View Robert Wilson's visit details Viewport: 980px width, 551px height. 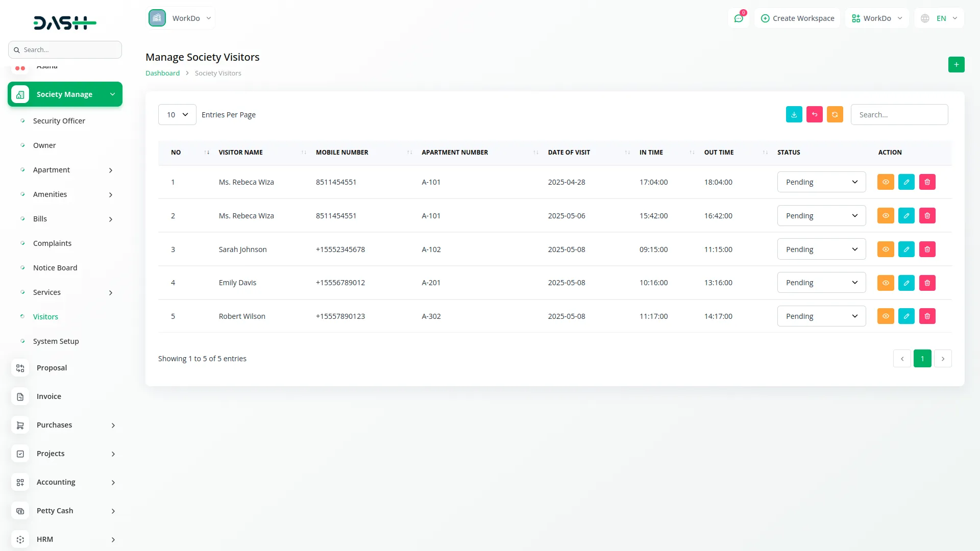pos(885,316)
